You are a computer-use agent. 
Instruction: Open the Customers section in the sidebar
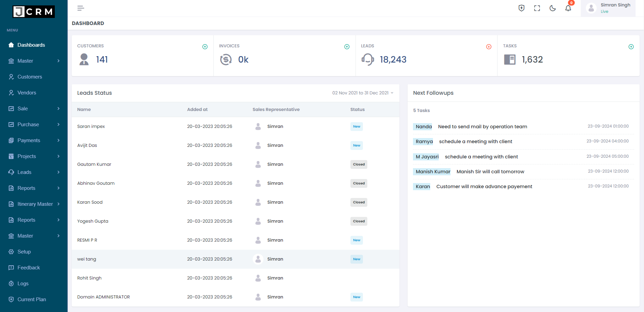coord(29,76)
